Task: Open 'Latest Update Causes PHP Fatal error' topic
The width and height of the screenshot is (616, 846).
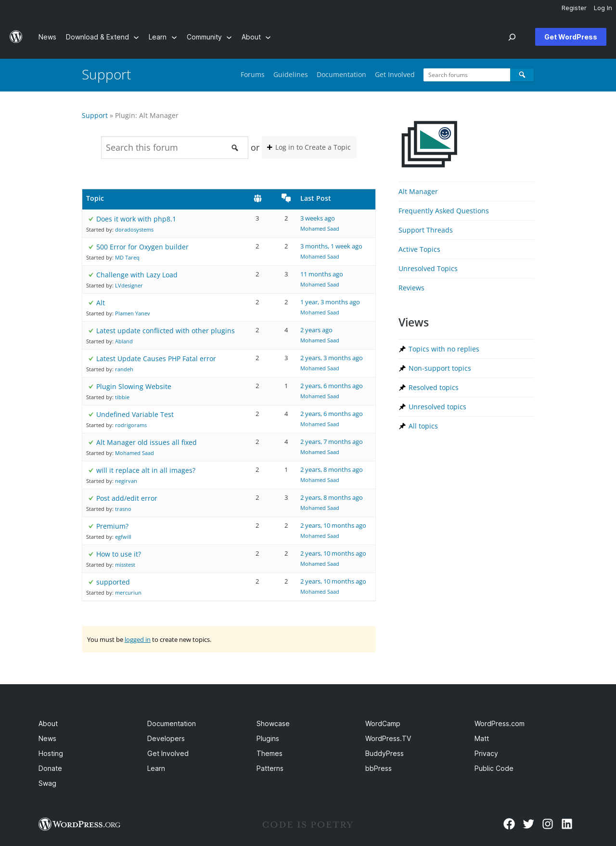Action: (156, 359)
